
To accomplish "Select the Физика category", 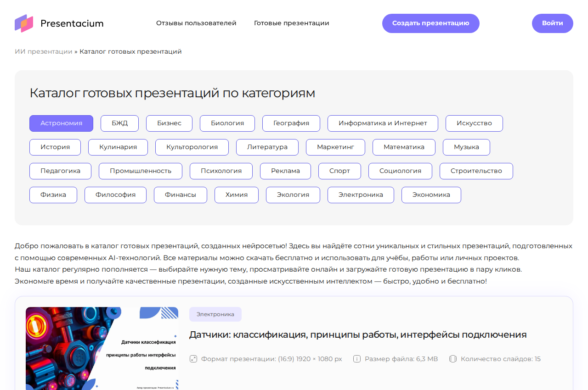I will tap(53, 195).
